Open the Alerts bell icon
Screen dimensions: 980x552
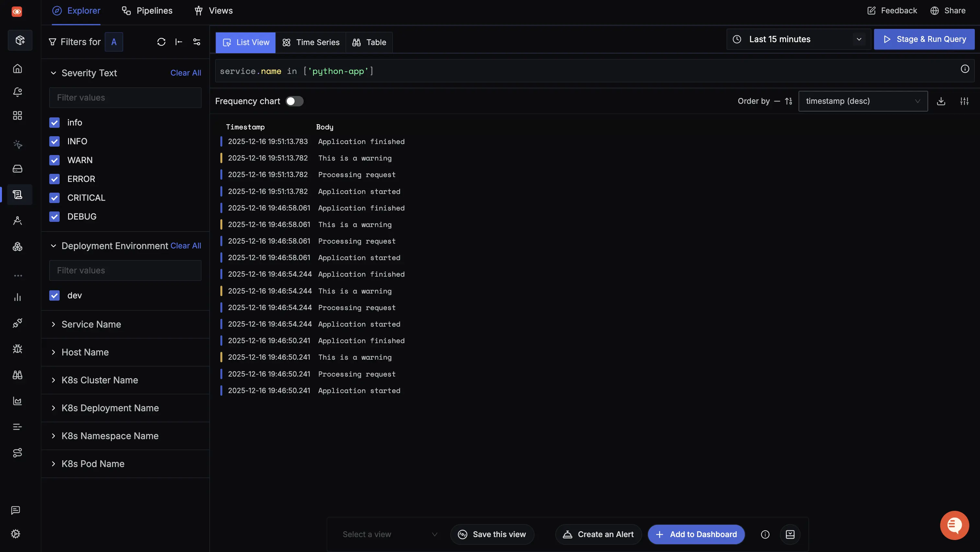click(17, 91)
